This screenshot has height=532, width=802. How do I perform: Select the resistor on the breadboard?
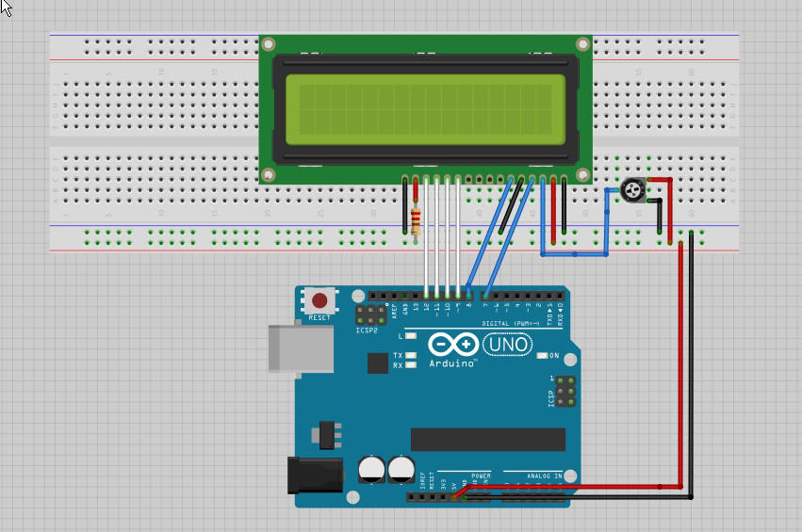pos(417,220)
